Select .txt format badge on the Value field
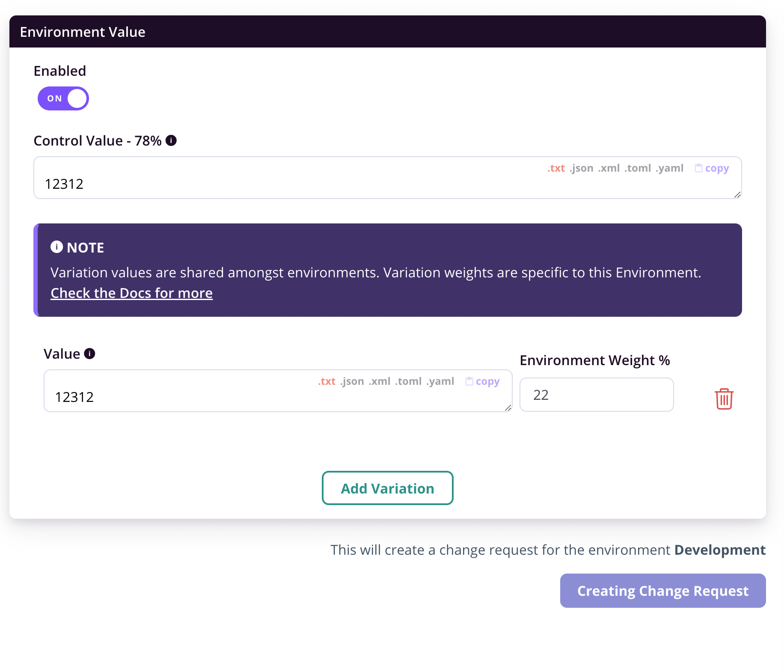The width and height of the screenshot is (784, 672). click(326, 381)
